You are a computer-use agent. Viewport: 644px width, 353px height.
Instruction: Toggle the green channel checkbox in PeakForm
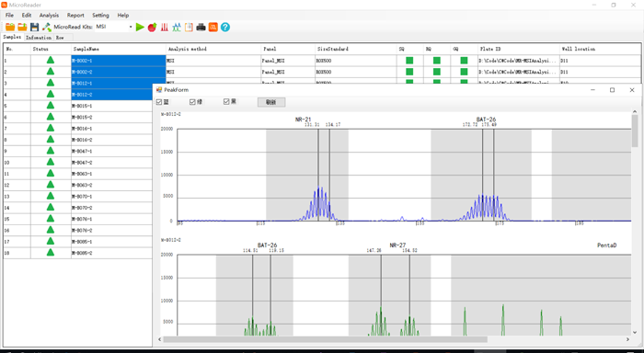[192, 102]
